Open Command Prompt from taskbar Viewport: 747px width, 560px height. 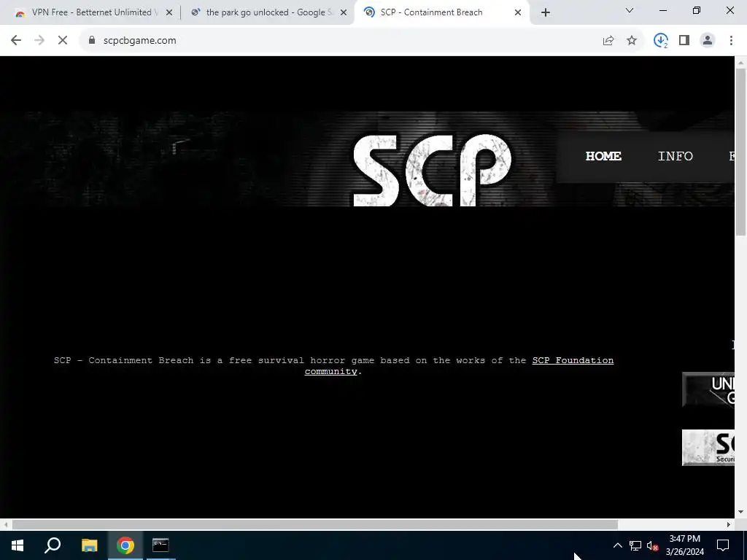pos(160,545)
